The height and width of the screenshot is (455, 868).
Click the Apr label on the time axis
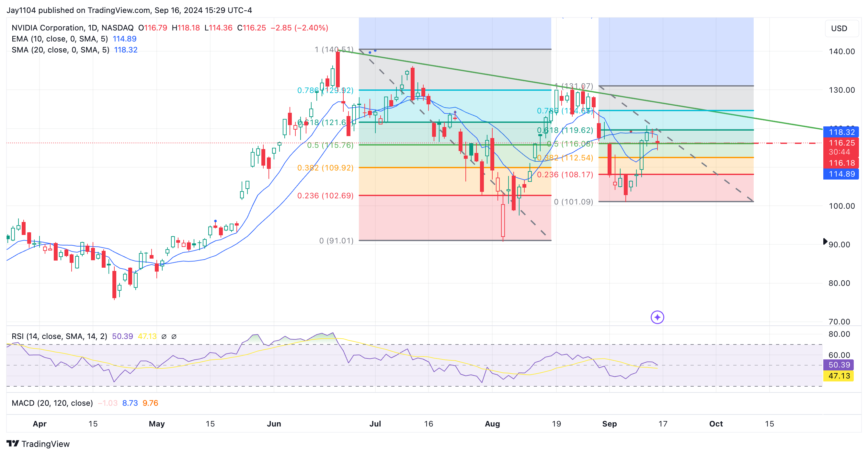pyautogui.click(x=40, y=424)
